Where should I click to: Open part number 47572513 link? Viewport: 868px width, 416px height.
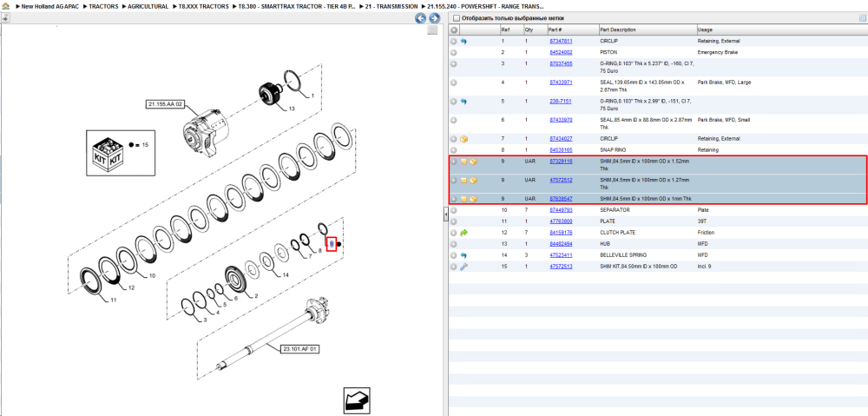point(561,267)
